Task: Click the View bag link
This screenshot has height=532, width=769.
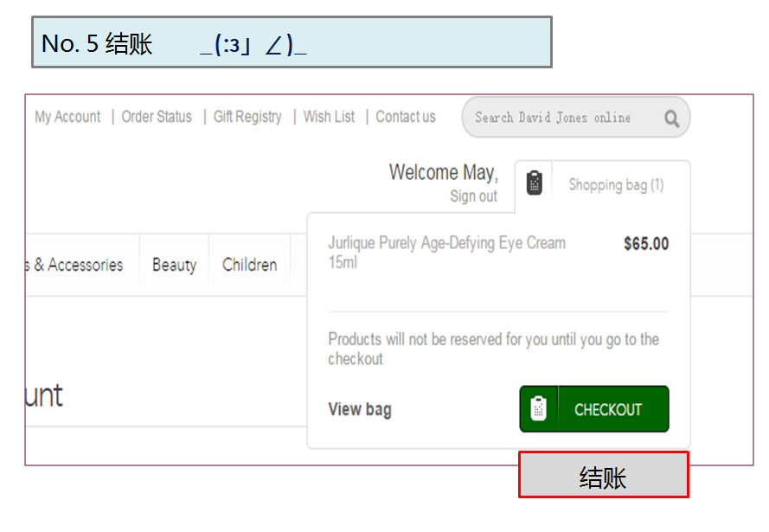Action: tap(360, 409)
